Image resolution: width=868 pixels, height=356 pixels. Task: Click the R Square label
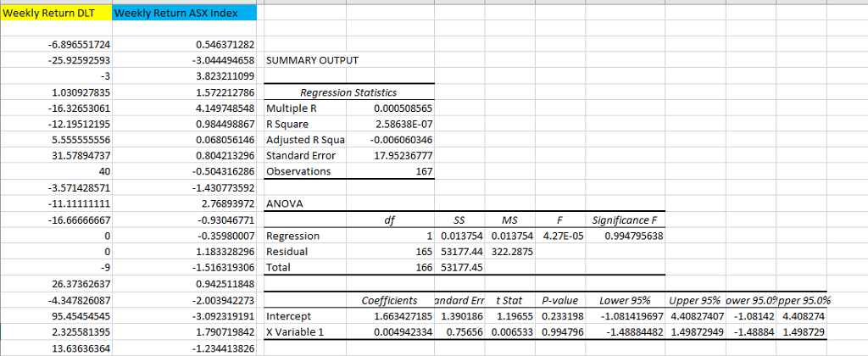tap(287, 124)
